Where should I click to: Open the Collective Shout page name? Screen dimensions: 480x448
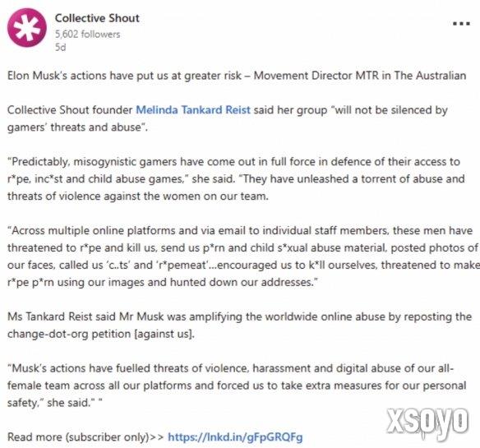97,18
